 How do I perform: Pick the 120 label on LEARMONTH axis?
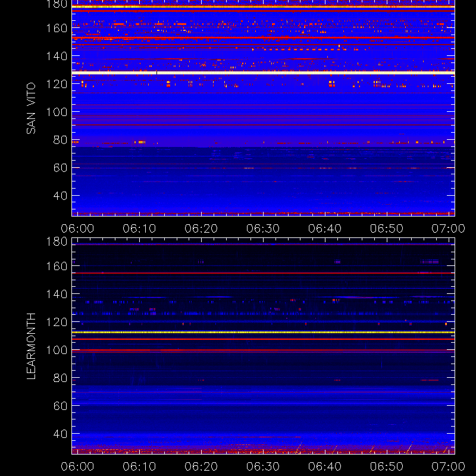57,322
